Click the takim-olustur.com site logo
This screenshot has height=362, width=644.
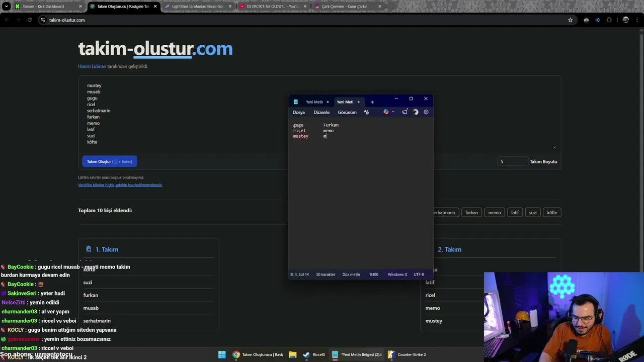pyautogui.click(x=155, y=49)
